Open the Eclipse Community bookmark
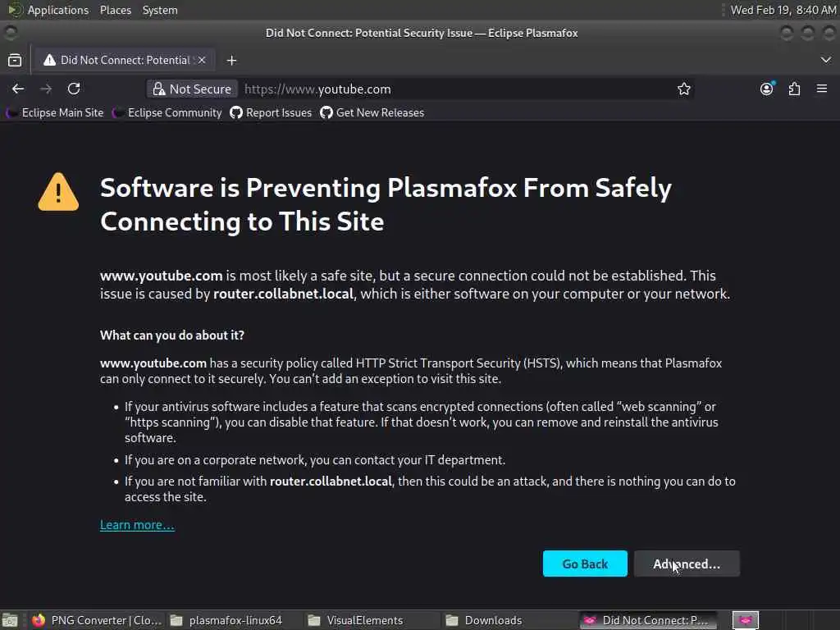The image size is (840, 630). 167,112
